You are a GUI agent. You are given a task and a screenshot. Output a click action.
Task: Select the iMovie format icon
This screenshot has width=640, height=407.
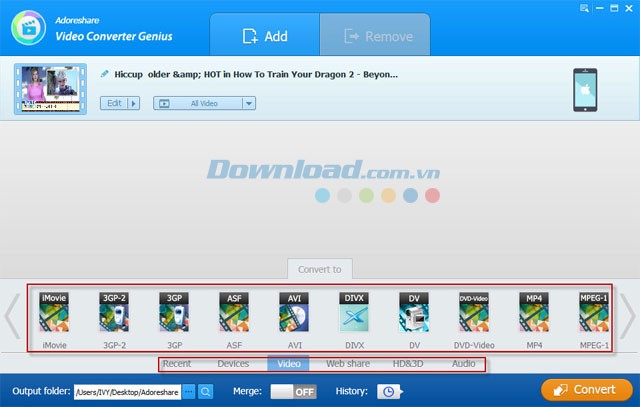(54, 312)
